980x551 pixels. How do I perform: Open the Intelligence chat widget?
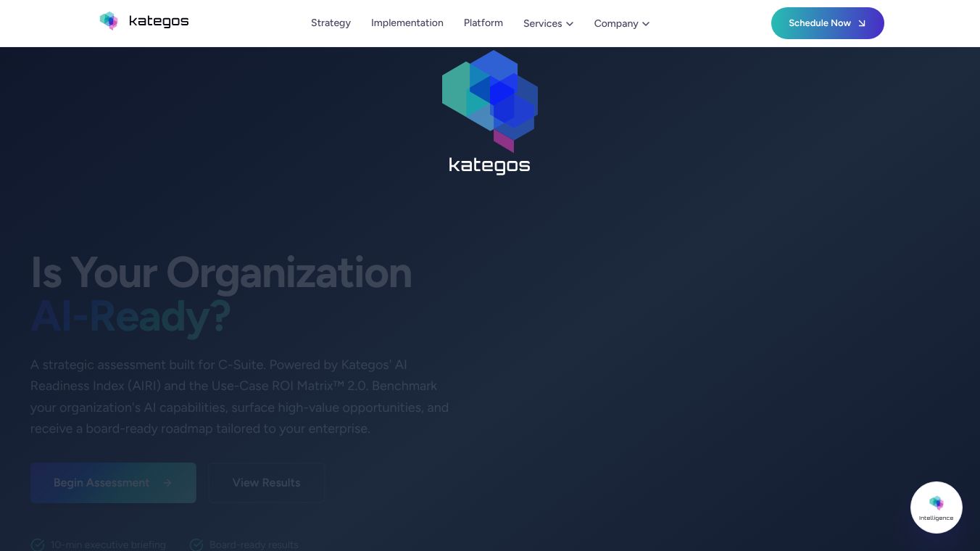coord(936,507)
